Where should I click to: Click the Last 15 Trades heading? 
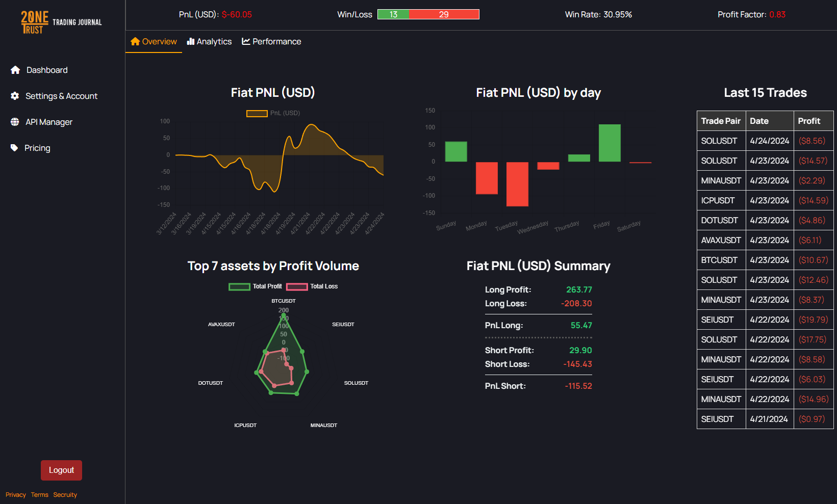coord(765,93)
